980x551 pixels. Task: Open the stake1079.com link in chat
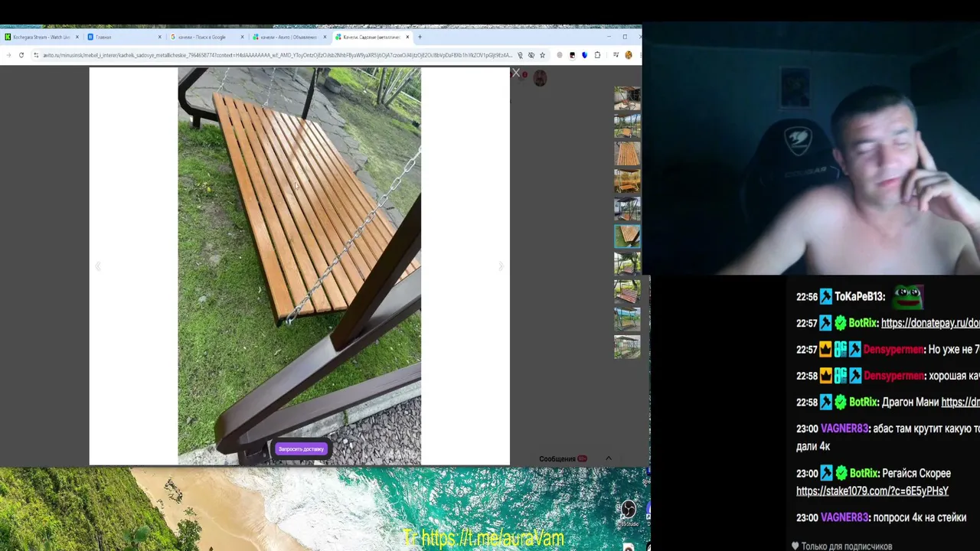click(x=872, y=491)
